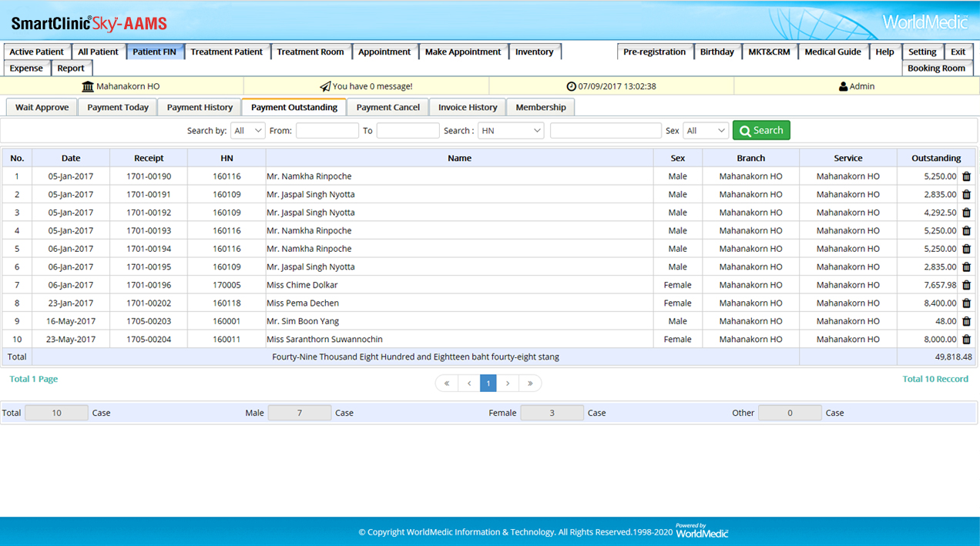Open the Search by dropdown
980x546 pixels.
(x=247, y=131)
